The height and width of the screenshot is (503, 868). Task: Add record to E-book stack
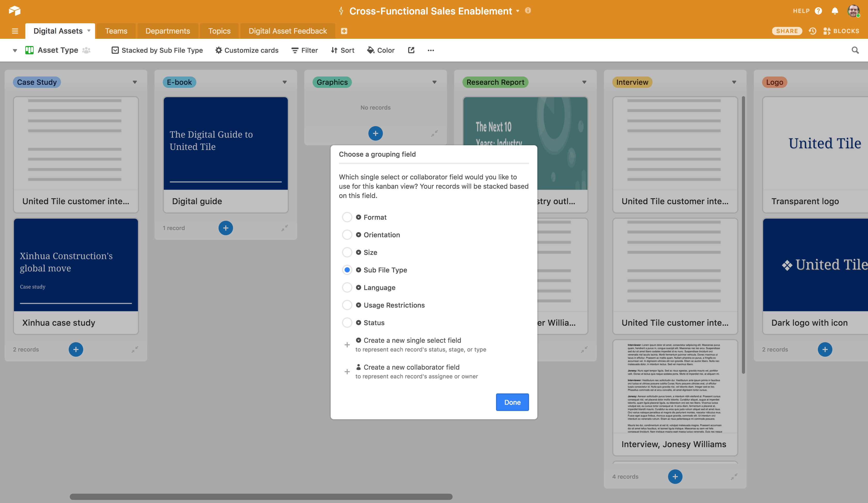click(226, 228)
